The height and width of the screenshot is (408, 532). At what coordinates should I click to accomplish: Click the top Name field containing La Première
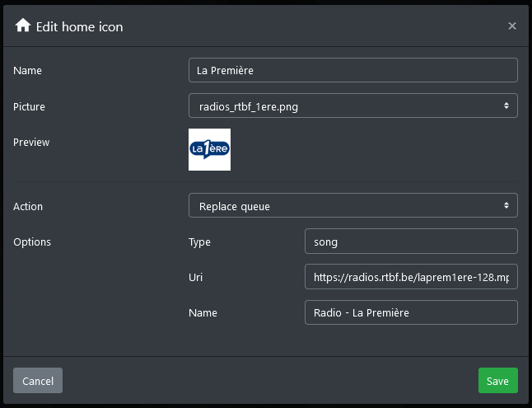point(352,70)
